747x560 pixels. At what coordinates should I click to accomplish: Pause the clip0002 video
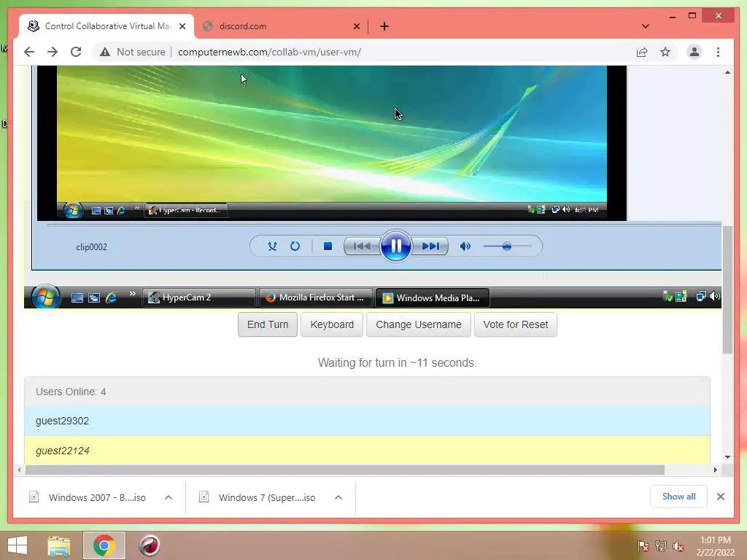coord(395,246)
